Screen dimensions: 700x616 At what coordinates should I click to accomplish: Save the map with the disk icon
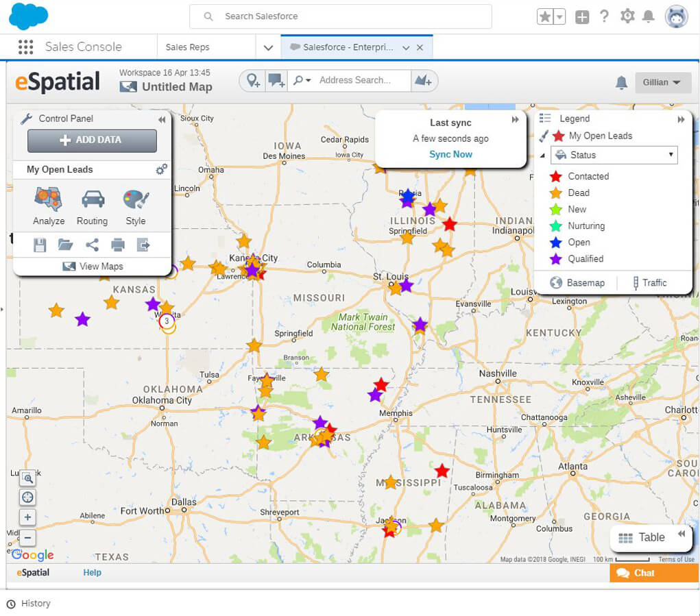click(x=40, y=245)
